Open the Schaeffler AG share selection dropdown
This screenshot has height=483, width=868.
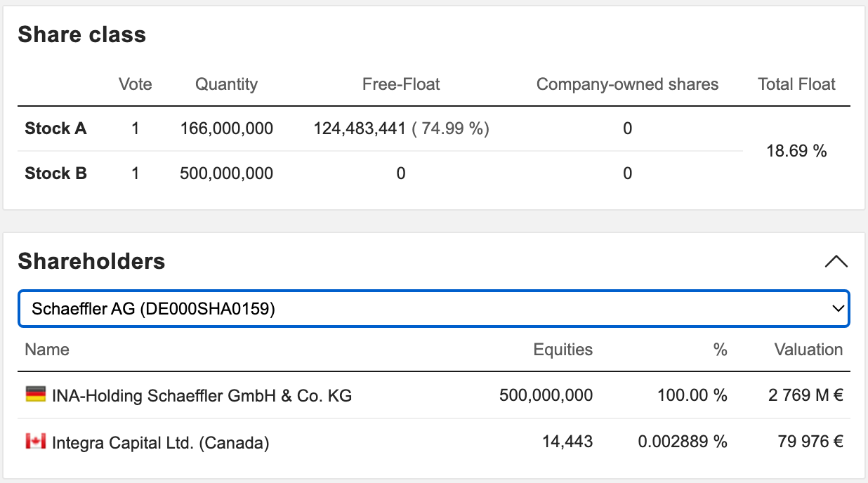coord(434,308)
